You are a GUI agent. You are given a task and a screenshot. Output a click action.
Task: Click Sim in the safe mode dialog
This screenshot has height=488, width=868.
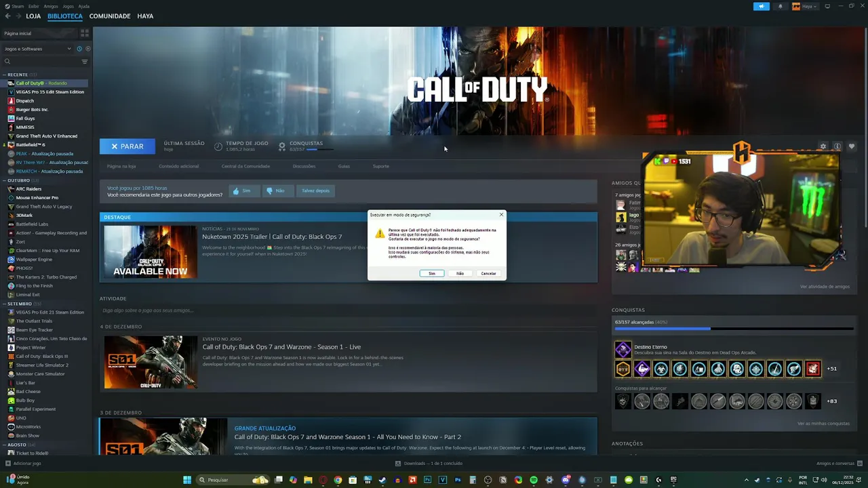(432, 273)
